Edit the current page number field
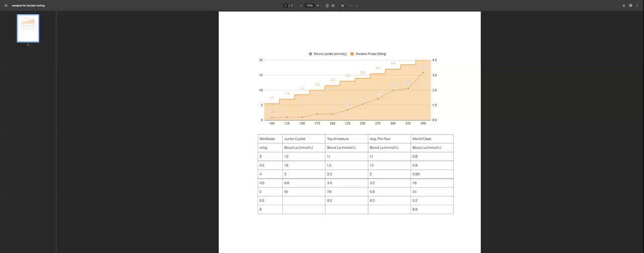The height and width of the screenshot is (253, 644). point(286,6)
